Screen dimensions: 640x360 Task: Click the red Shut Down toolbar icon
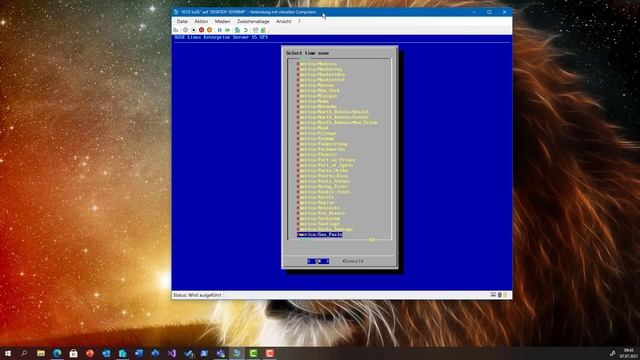[201, 30]
